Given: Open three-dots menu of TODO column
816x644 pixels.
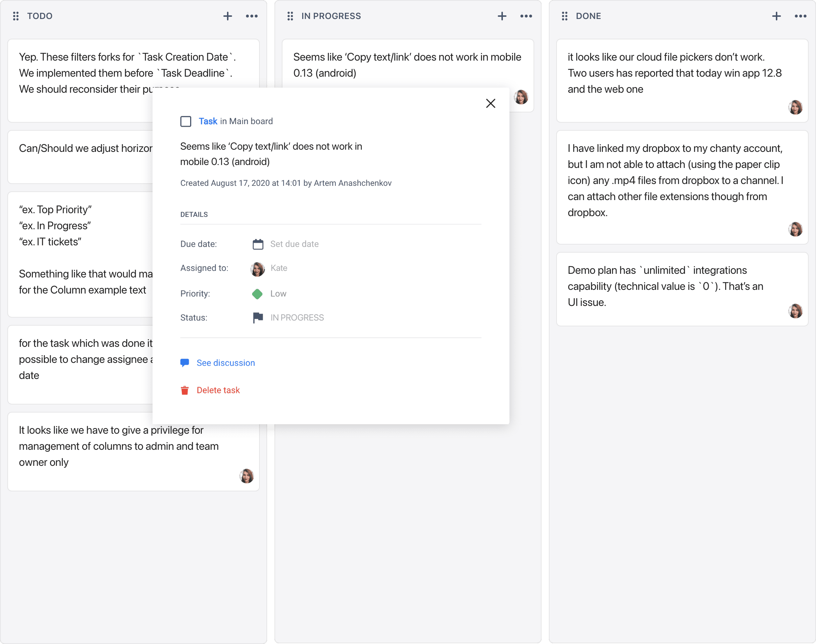Looking at the screenshot, I should (x=251, y=16).
